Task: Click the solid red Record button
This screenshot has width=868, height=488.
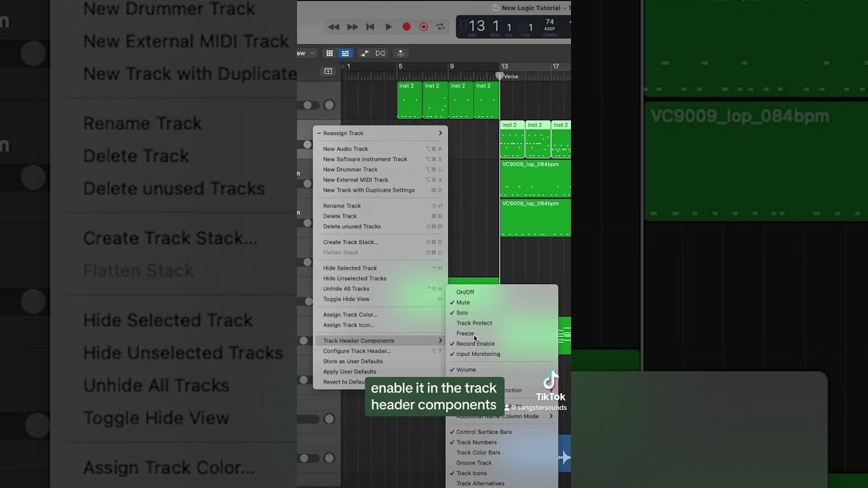Action: pyautogui.click(x=406, y=27)
